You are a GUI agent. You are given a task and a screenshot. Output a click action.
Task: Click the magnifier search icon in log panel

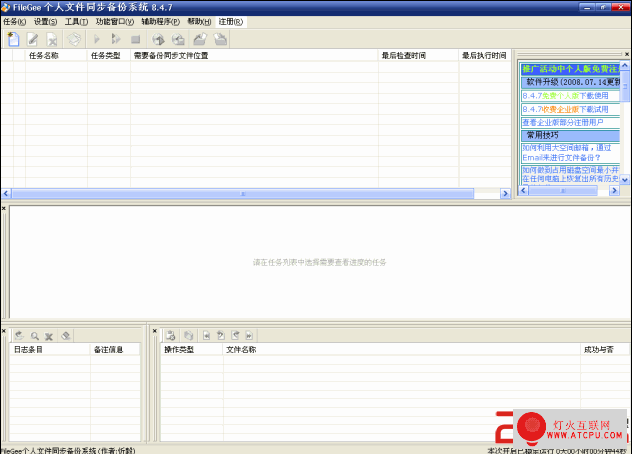[x=35, y=335]
